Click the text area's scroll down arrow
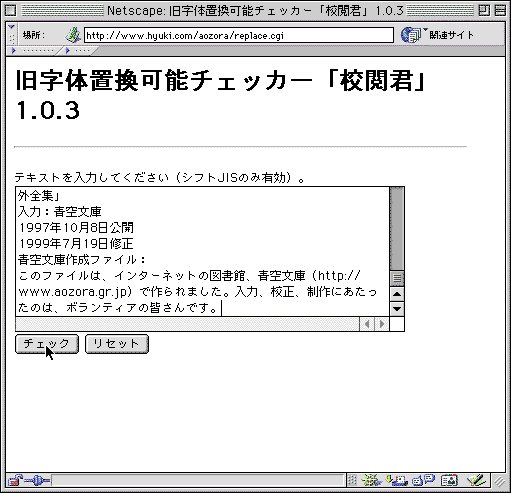This screenshot has width=511, height=493. coord(397,309)
